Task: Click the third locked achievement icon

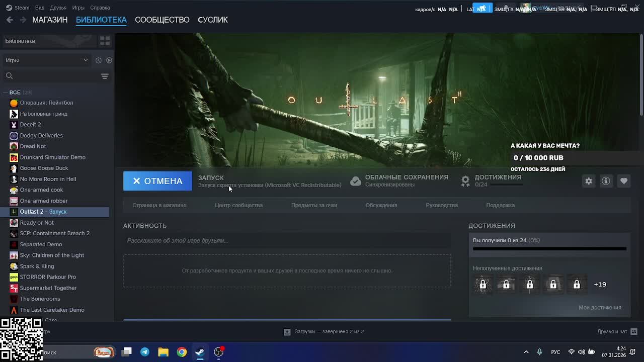Action: click(530, 285)
